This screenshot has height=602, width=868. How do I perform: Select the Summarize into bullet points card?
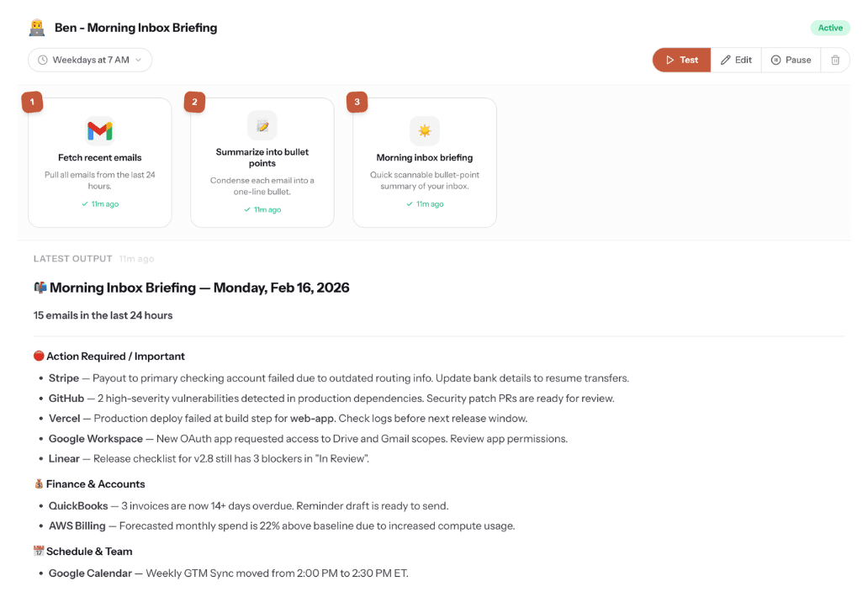click(262, 162)
